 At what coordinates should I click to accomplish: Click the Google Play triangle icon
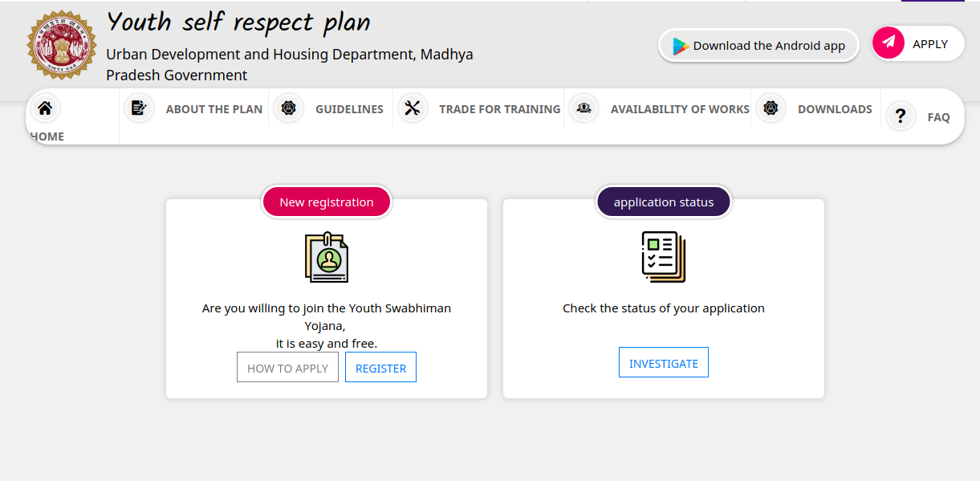pos(680,45)
